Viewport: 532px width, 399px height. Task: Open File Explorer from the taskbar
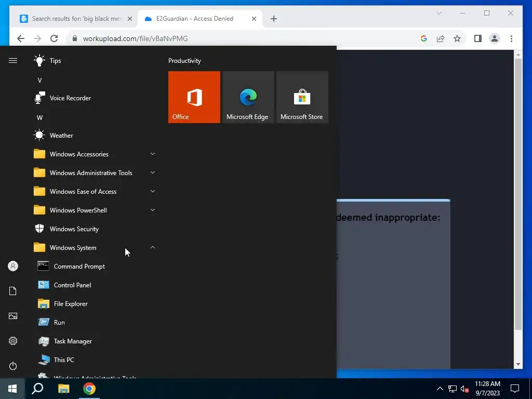(x=63, y=389)
